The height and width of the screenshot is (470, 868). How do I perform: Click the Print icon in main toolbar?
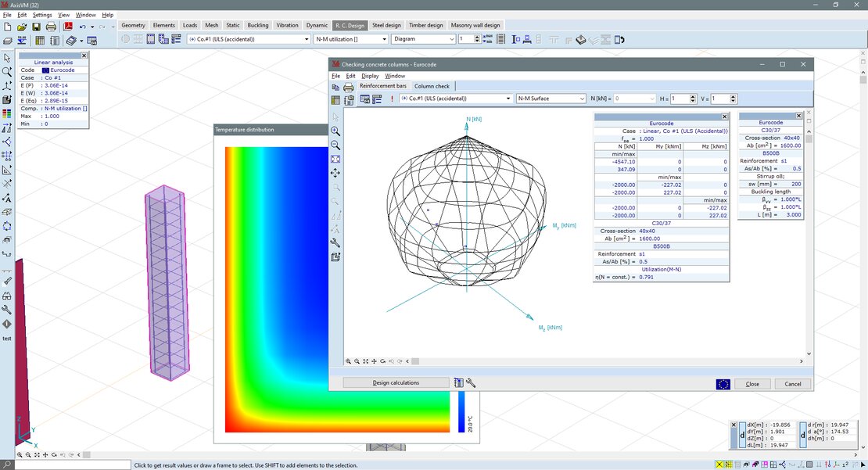point(51,27)
